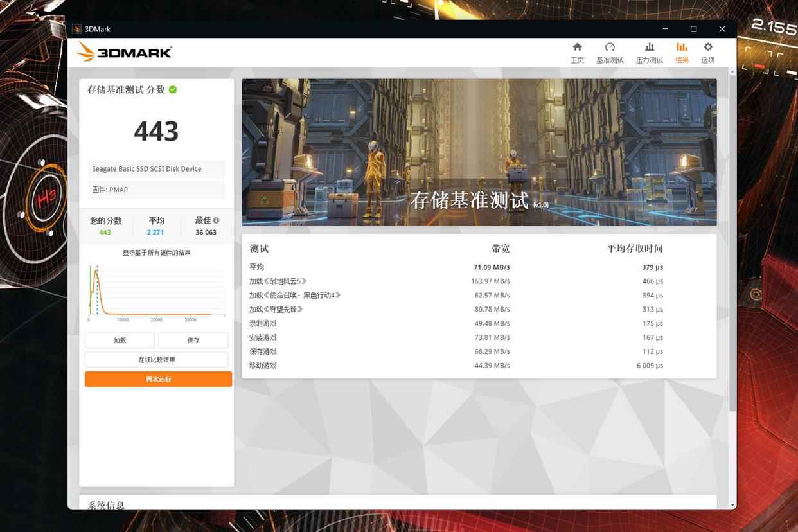Open the 压力测试 stress test tab
The width and height of the screenshot is (798, 532).
(x=649, y=53)
